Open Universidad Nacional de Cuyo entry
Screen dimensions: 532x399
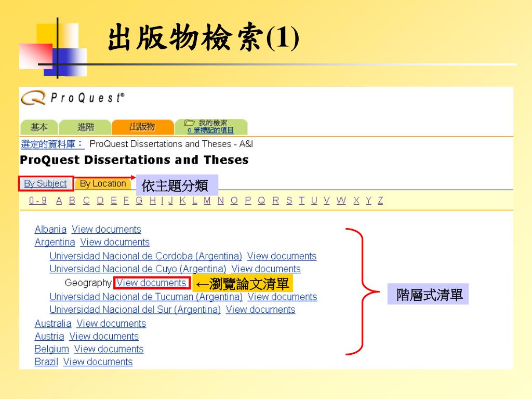pos(138,269)
